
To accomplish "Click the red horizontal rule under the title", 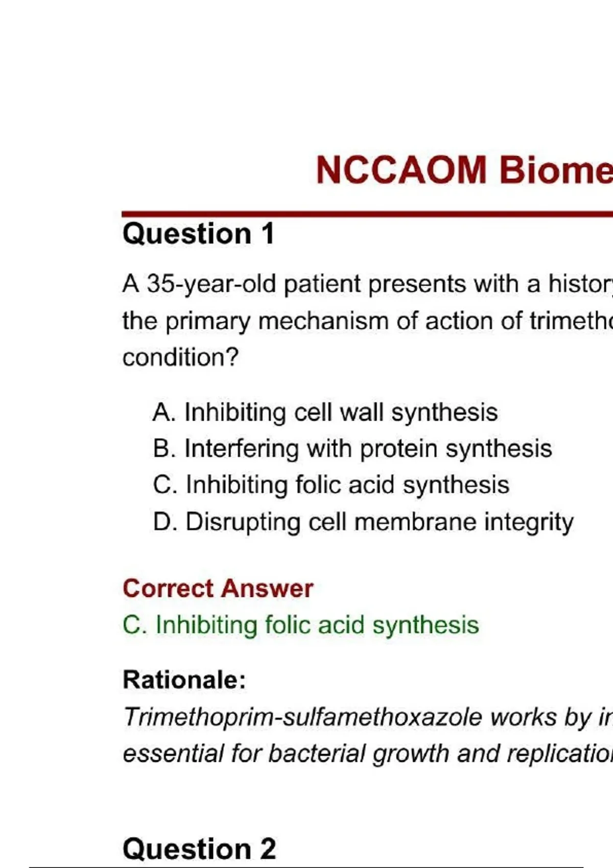I will click(367, 214).
